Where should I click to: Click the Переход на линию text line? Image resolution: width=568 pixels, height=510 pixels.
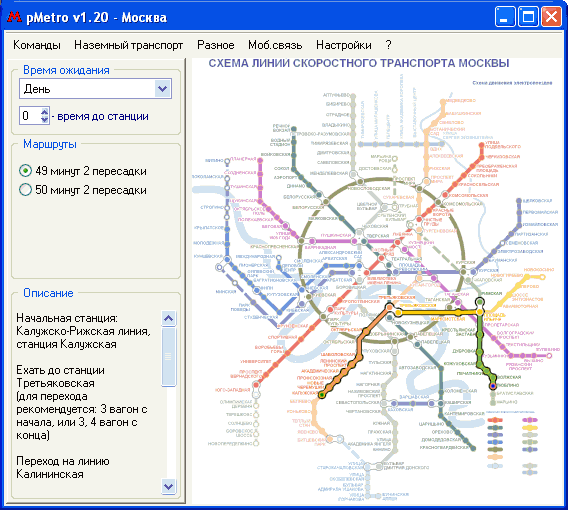pos(63,461)
